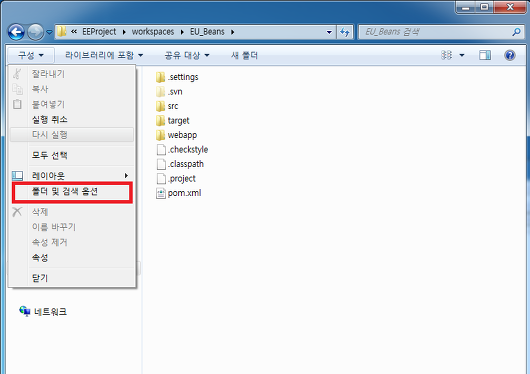Select workspaces in address breadcrumb

[153, 32]
